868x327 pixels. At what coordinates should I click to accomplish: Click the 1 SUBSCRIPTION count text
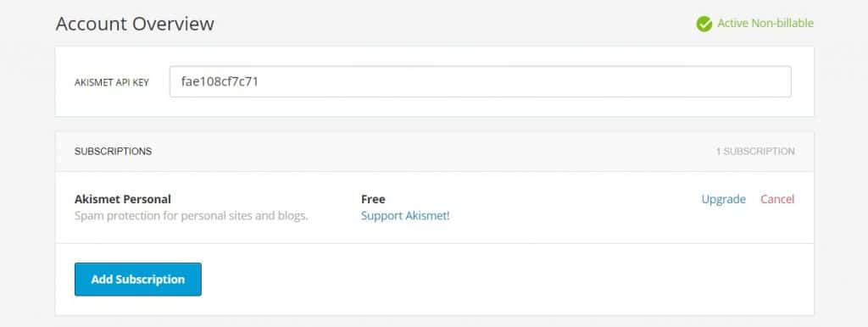(x=755, y=151)
